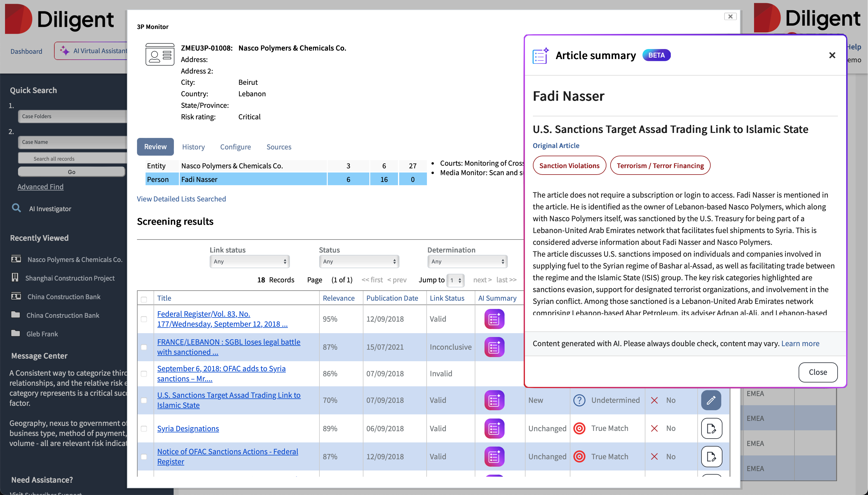Click the Sanction Violations tag
Screen dimensions: 868x495
click(569, 165)
